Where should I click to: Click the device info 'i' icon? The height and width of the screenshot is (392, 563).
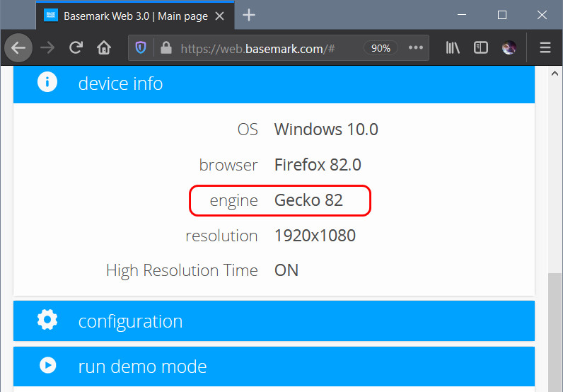(47, 82)
